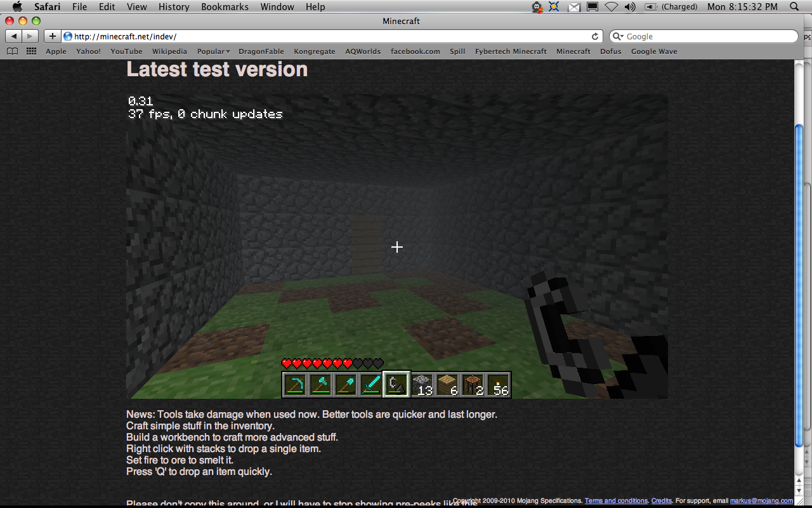The height and width of the screenshot is (508, 812).
Task: Select the workbench stack of 2
Action: click(473, 385)
